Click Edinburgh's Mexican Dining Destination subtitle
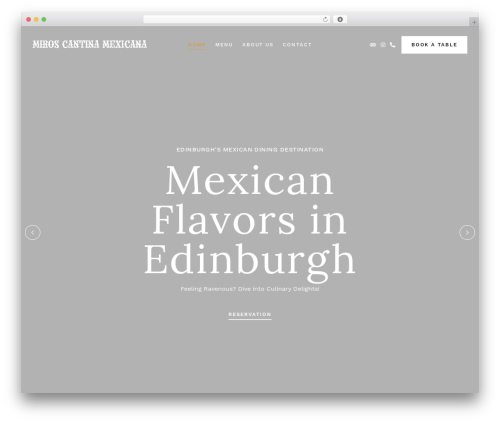The width and height of the screenshot is (500, 423). 250,150
